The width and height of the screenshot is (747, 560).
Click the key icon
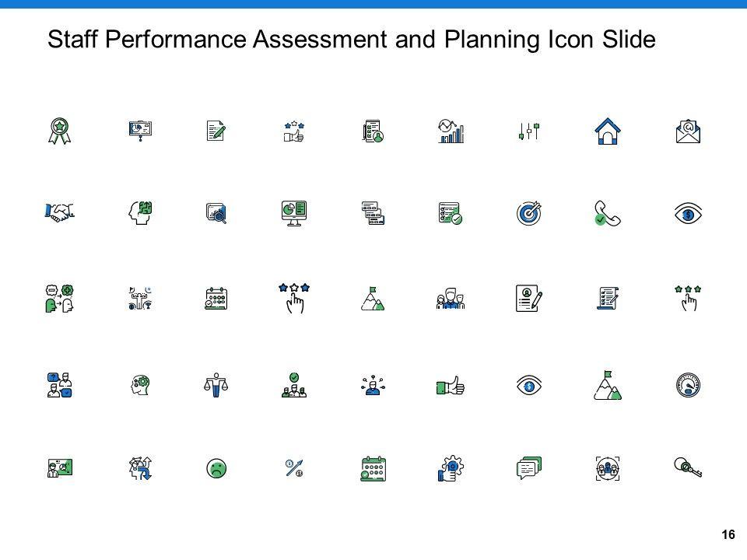coord(687,467)
